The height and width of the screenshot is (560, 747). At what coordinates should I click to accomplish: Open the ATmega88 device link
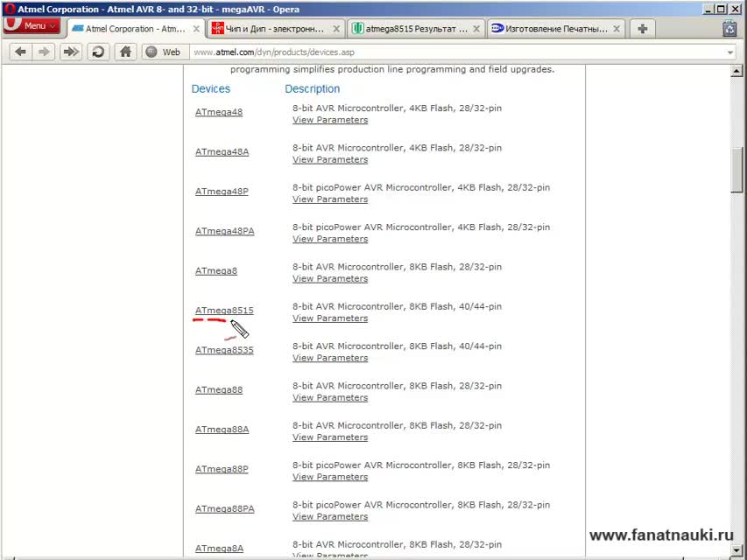click(219, 390)
